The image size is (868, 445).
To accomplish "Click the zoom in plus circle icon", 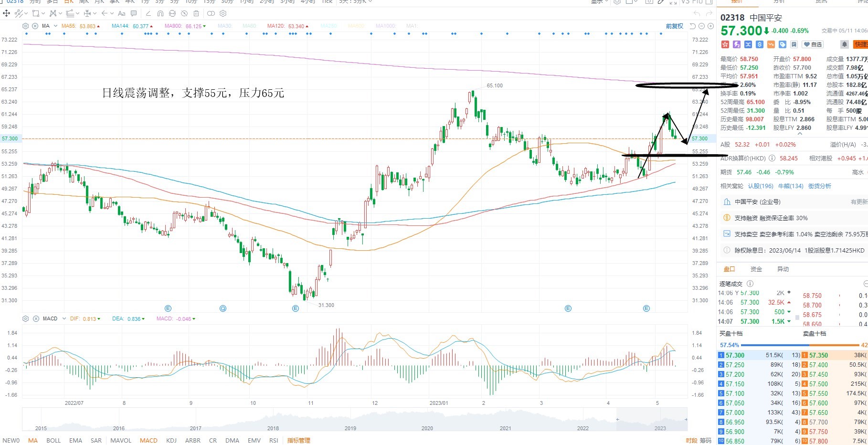I will coord(710,26).
